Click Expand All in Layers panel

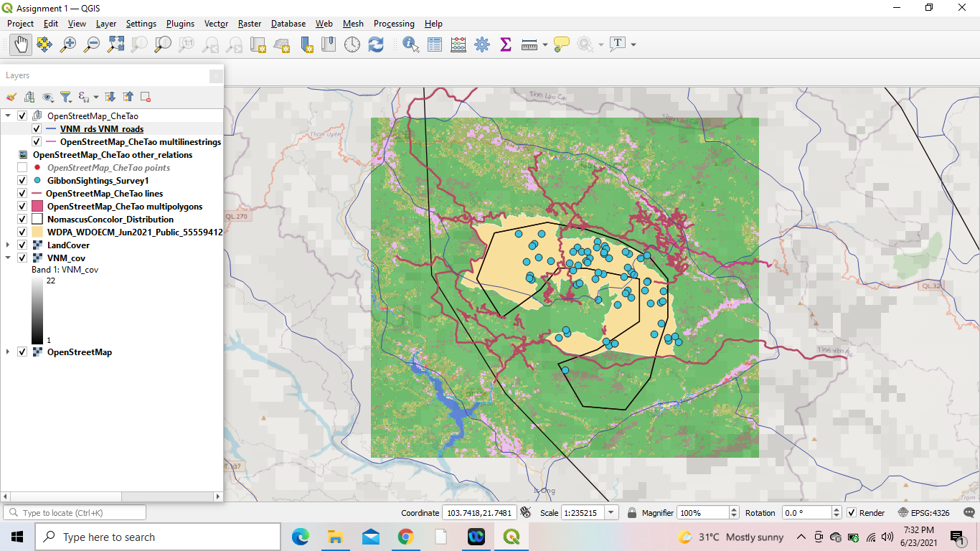tap(110, 97)
